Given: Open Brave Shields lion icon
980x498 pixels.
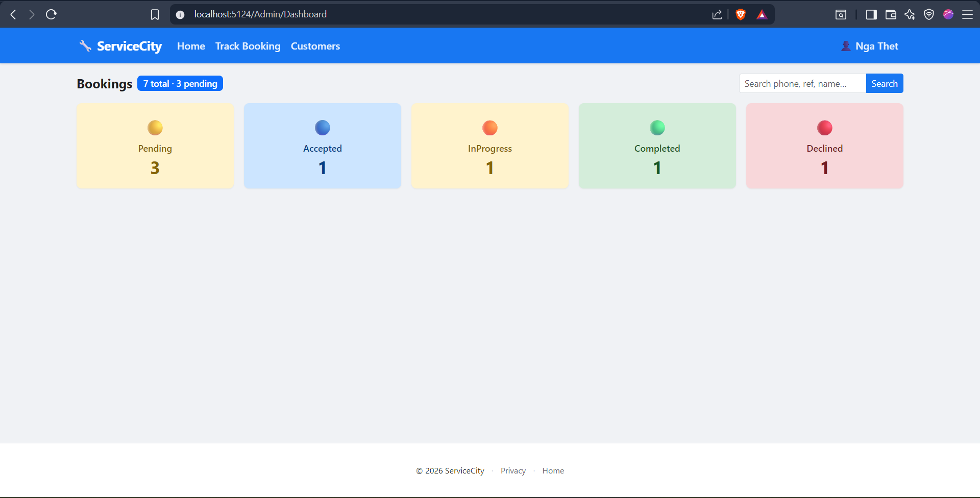Looking at the screenshot, I should (x=741, y=14).
